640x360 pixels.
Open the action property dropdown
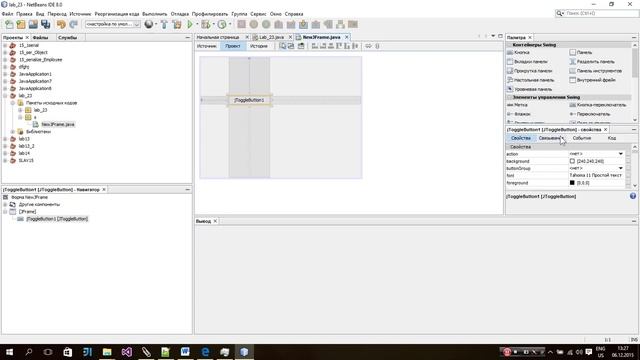(x=620, y=154)
